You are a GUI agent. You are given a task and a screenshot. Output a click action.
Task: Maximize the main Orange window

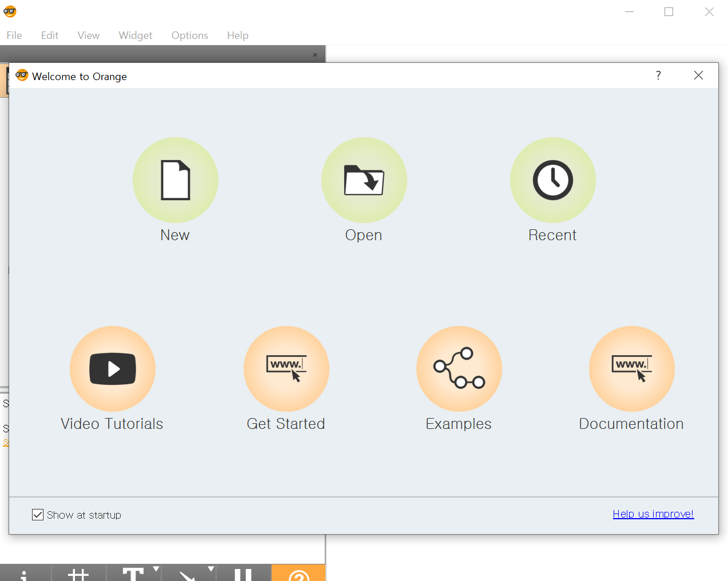point(669,11)
